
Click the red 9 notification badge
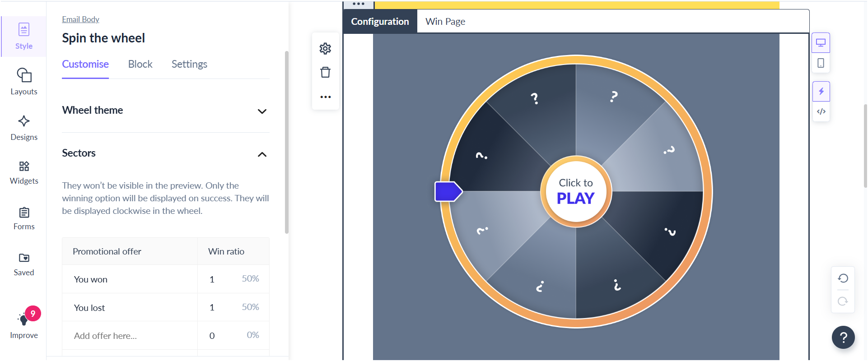(x=33, y=313)
